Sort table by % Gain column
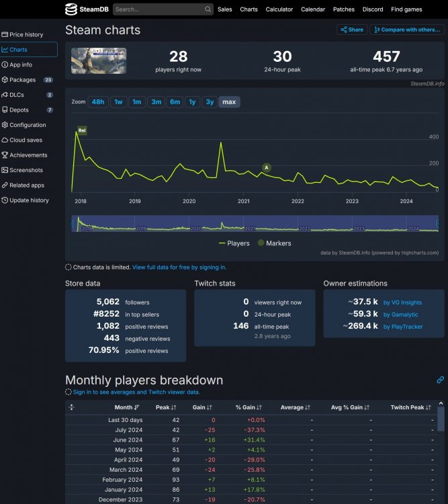448x504 pixels. [x=249, y=407]
